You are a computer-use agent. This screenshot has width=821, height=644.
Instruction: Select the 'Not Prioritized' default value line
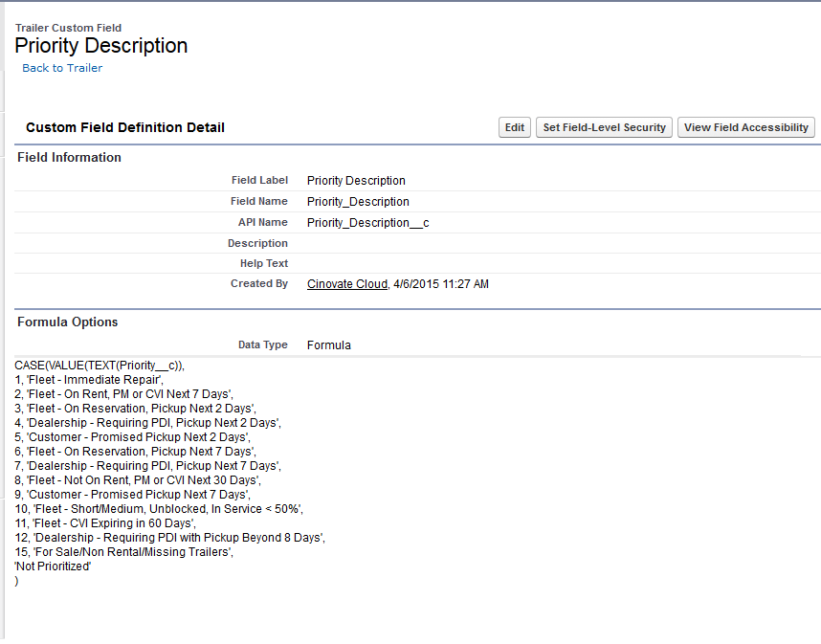coord(53,566)
